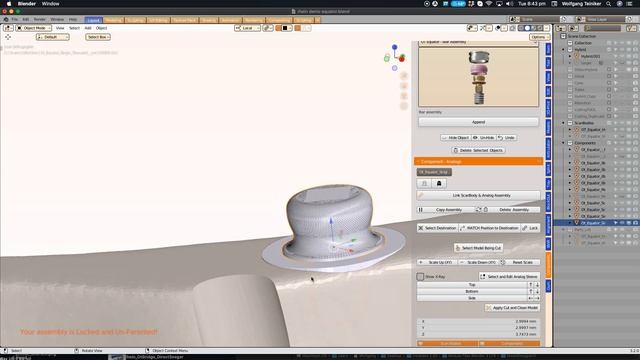Image resolution: width=640 pixels, height=360 pixels.
Task: Collapse the Components collection in outliner
Action: pos(564,143)
